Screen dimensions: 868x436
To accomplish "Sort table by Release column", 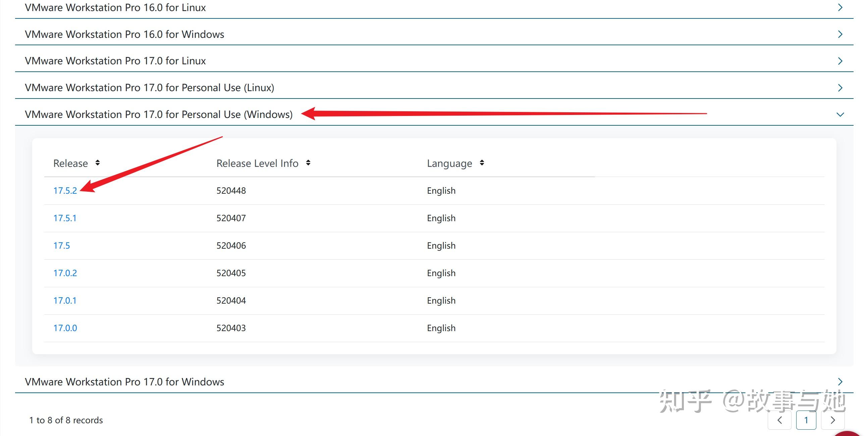I will [97, 163].
